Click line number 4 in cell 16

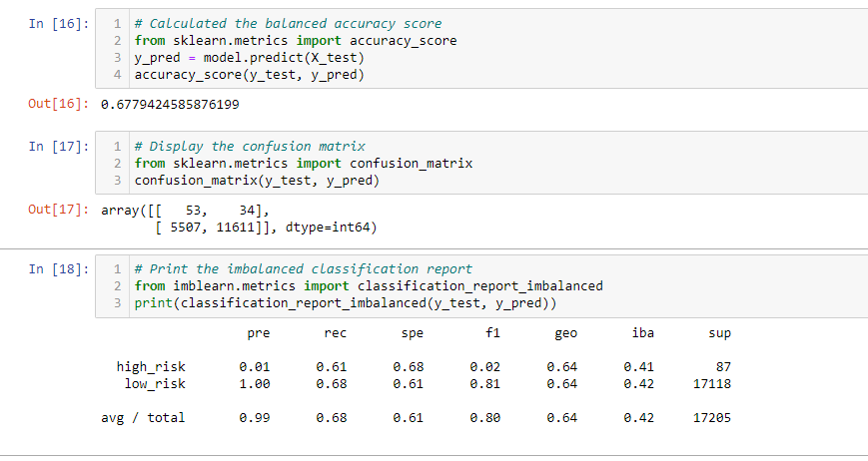point(117,75)
